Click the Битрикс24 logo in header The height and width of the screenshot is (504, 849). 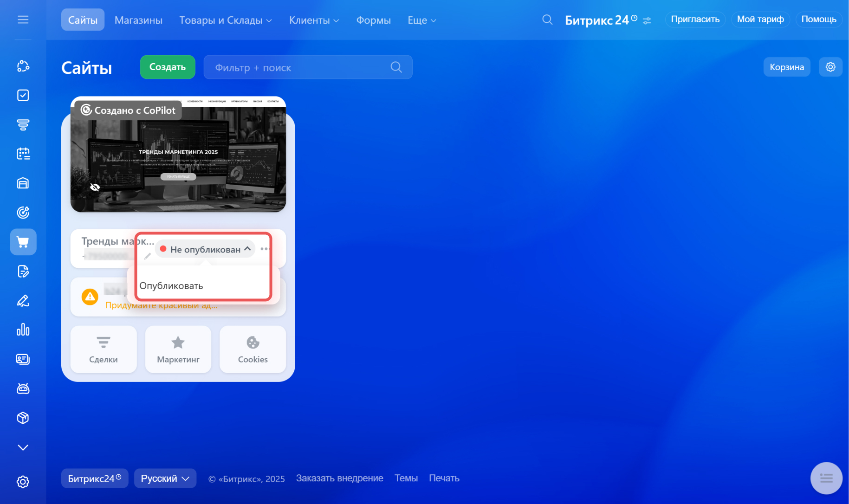pyautogui.click(x=601, y=20)
